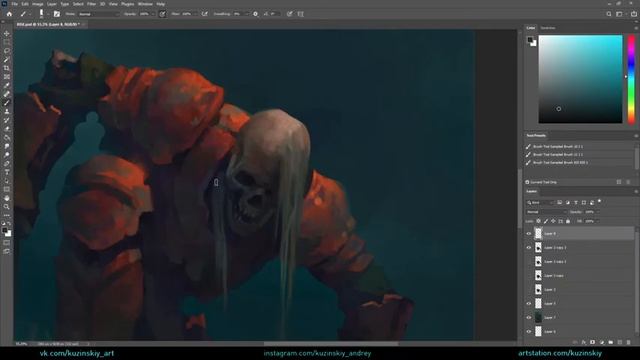640x360 pixels.
Task: Click the Layers panel tab
Action: point(532,191)
